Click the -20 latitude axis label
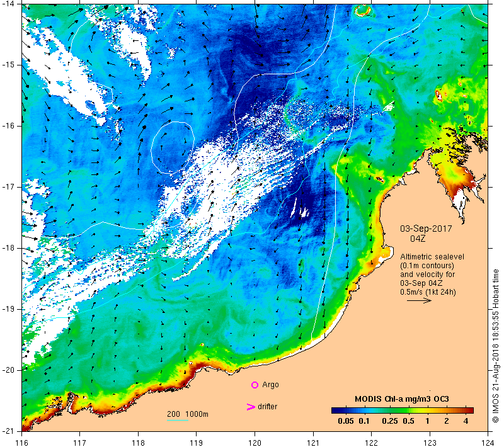 8,370
